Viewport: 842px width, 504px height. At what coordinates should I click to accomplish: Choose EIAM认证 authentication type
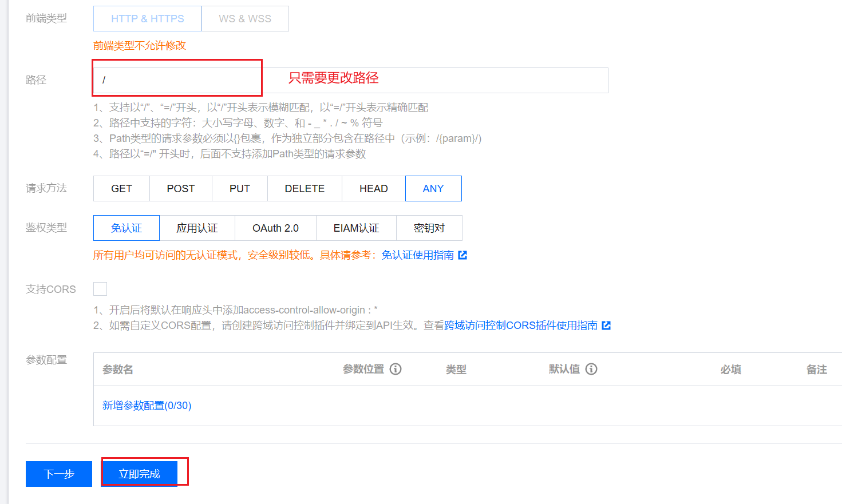(356, 228)
